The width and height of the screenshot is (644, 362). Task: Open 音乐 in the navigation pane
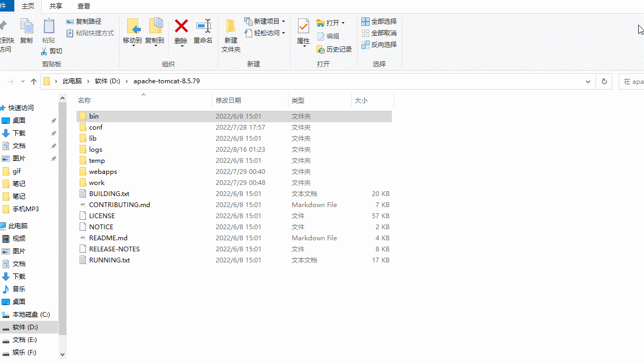(19, 289)
